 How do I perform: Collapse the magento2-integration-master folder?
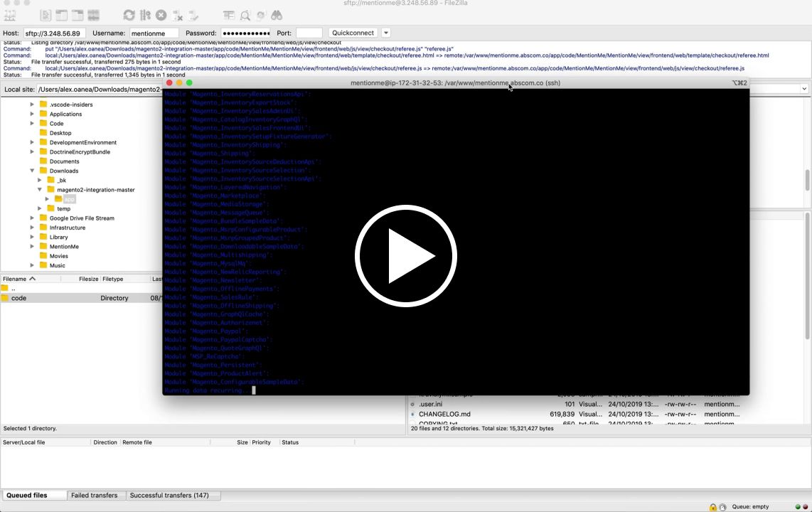(x=40, y=190)
